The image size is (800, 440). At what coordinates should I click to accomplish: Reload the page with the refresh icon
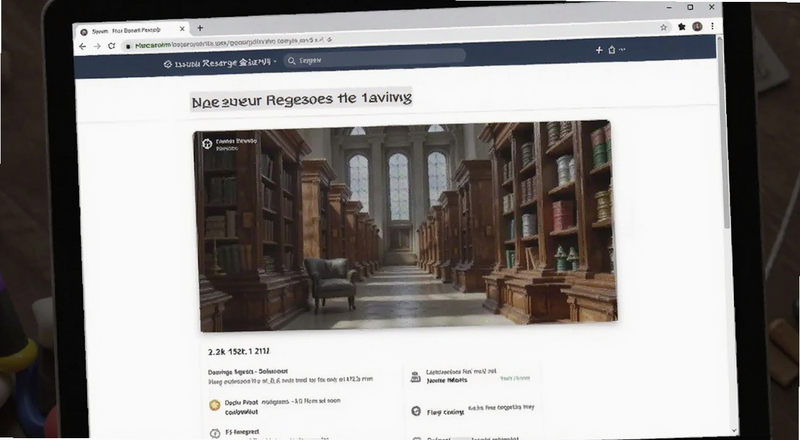point(111,46)
